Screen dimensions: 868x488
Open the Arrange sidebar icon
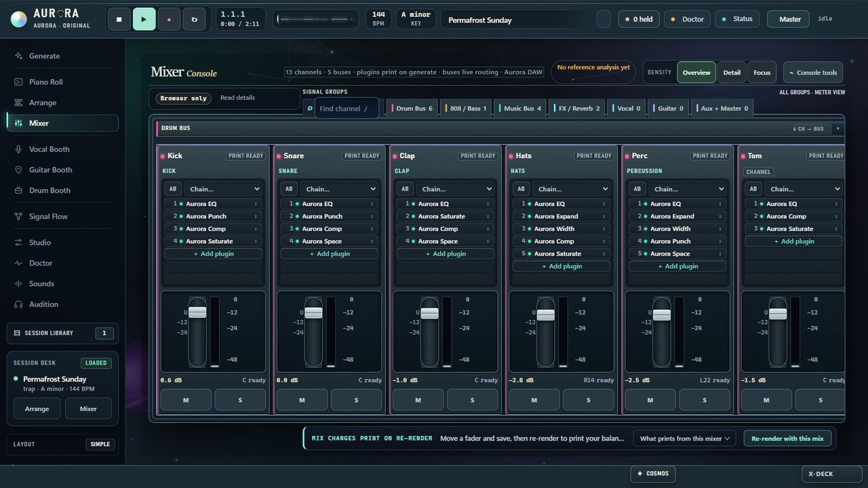click(x=18, y=103)
